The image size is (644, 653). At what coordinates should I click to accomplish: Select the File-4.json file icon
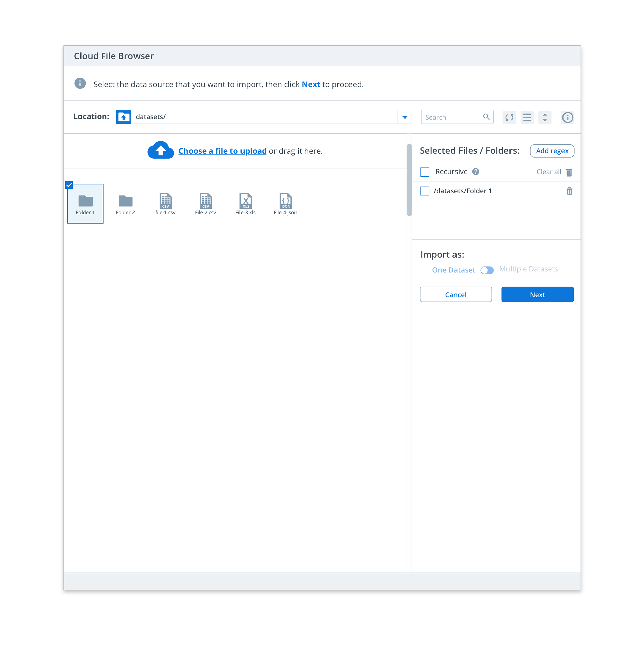pos(285,201)
